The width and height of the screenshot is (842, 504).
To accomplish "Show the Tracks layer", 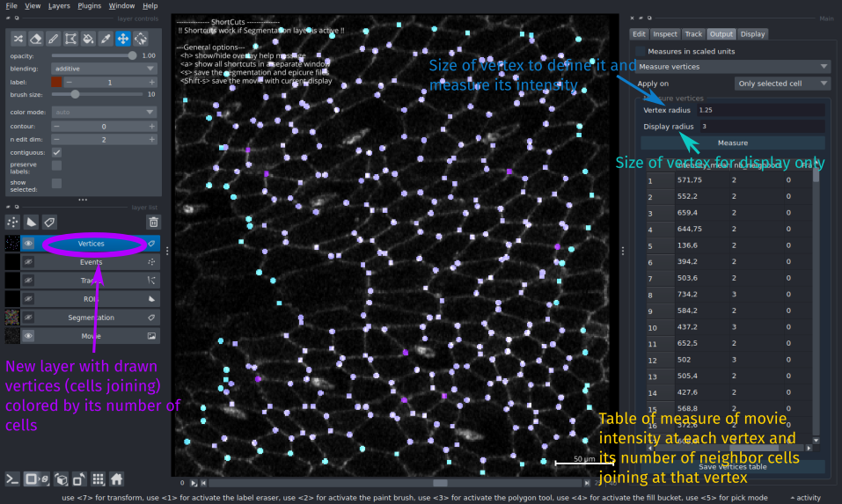I will (28, 281).
